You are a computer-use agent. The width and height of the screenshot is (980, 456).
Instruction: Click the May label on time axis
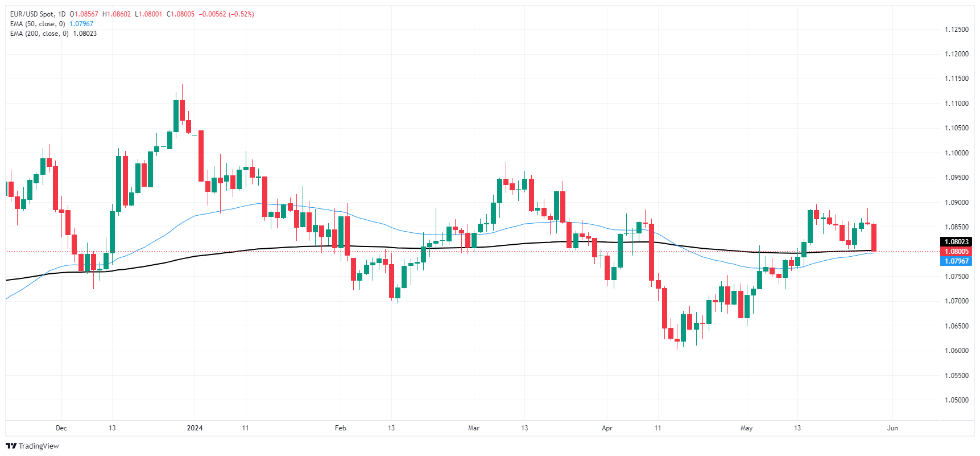(x=746, y=428)
